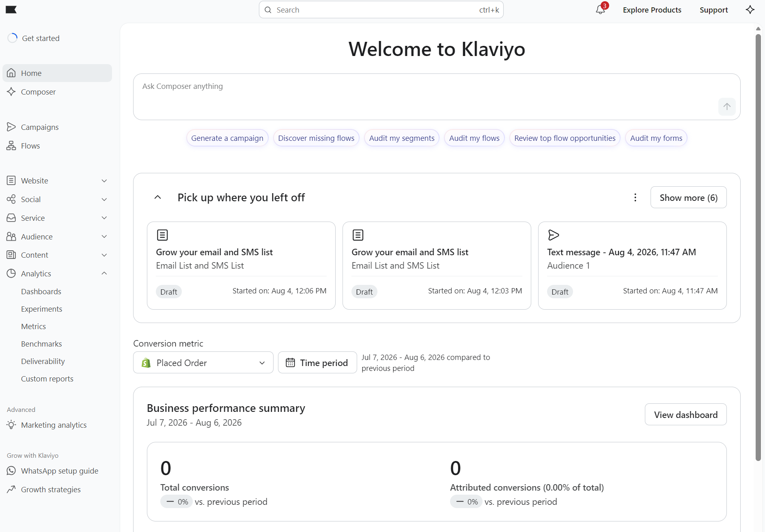Image resolution: width=765 pixels, height=532 pixels.
Task: Open the Metrics submenu item
Action: [x=33, y=326]
